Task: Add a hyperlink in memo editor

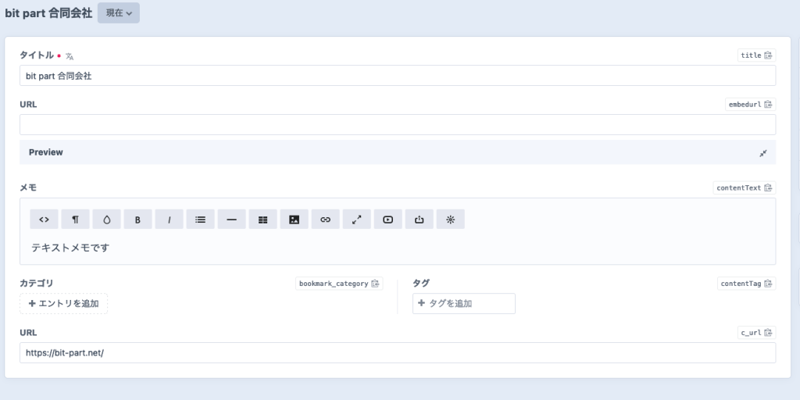Action: pos(325,219)
